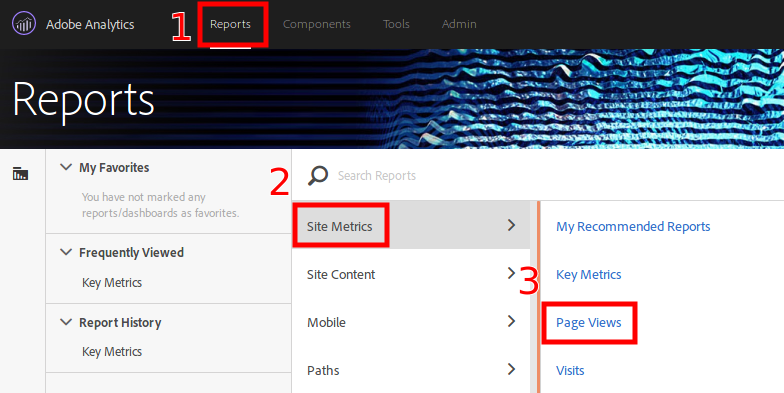Open the Key Metrics report link

588,274
